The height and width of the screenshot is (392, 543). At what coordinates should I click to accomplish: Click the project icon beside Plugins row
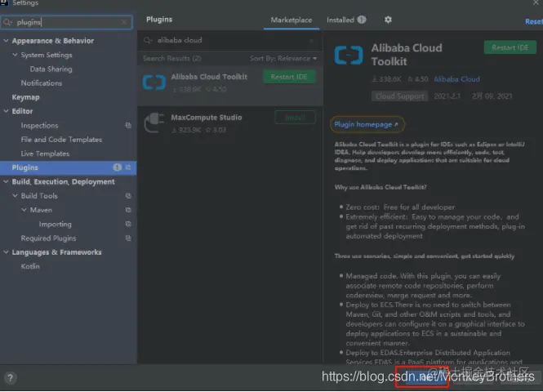128,167
